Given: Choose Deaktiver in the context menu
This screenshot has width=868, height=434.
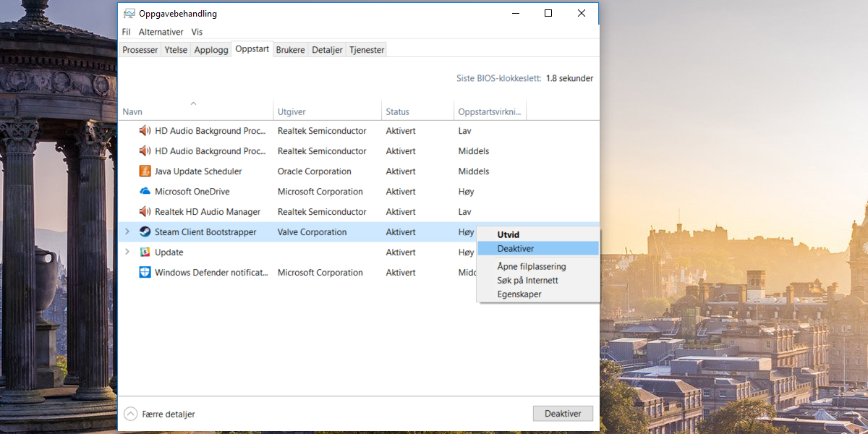Looking at the screenshot, I should pos(515,248).
